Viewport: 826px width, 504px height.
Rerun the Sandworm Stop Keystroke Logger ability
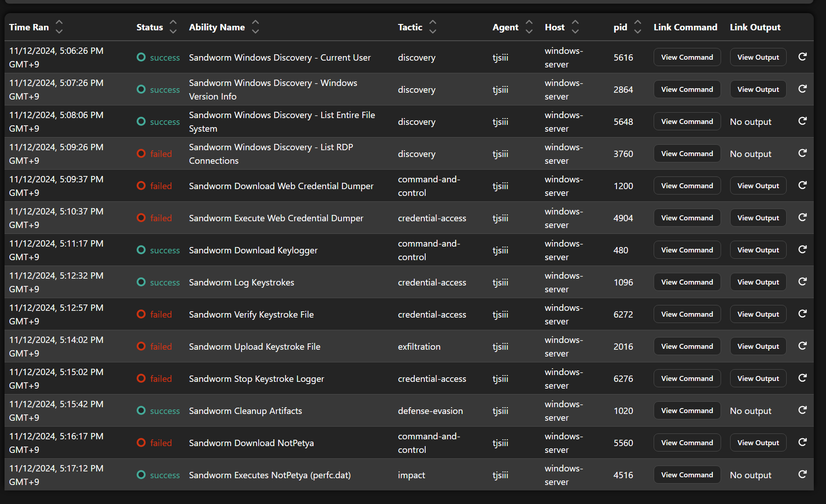tap(802, 378)
